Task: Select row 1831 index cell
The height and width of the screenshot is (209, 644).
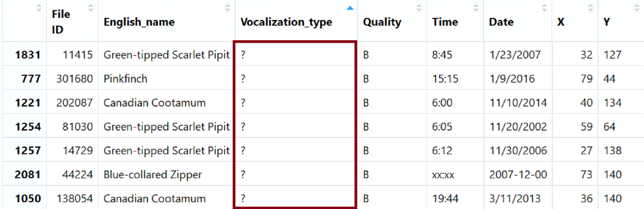Action: click(24, 54)
